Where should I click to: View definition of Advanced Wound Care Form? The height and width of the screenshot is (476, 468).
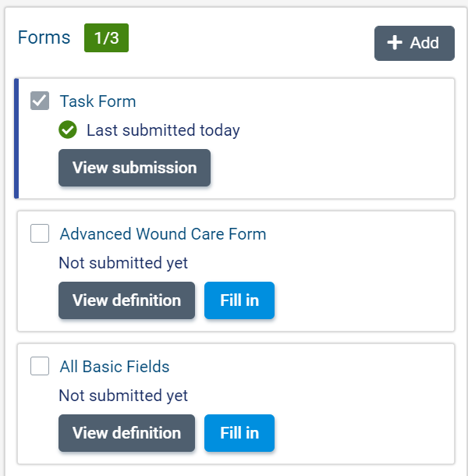126,300
